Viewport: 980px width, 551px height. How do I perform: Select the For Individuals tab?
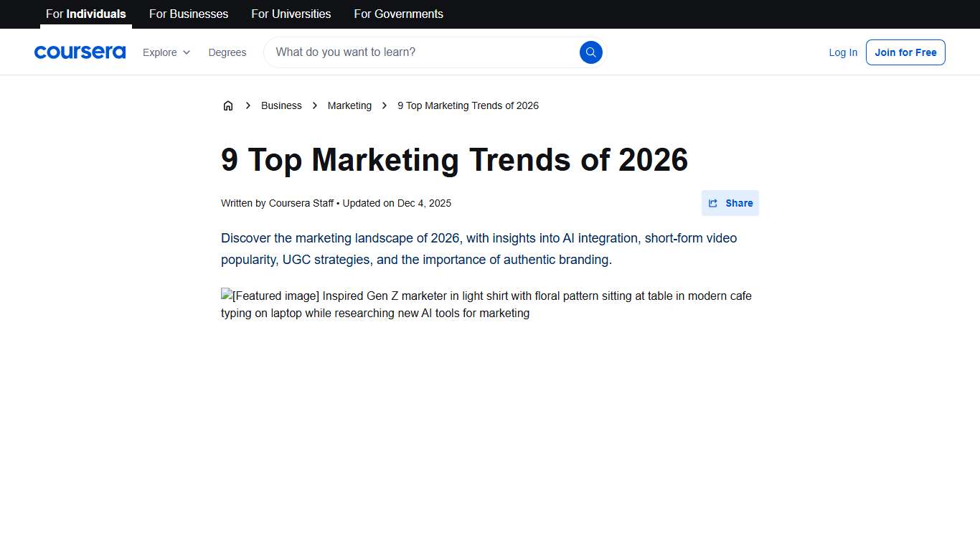click(x=85, y=14)
